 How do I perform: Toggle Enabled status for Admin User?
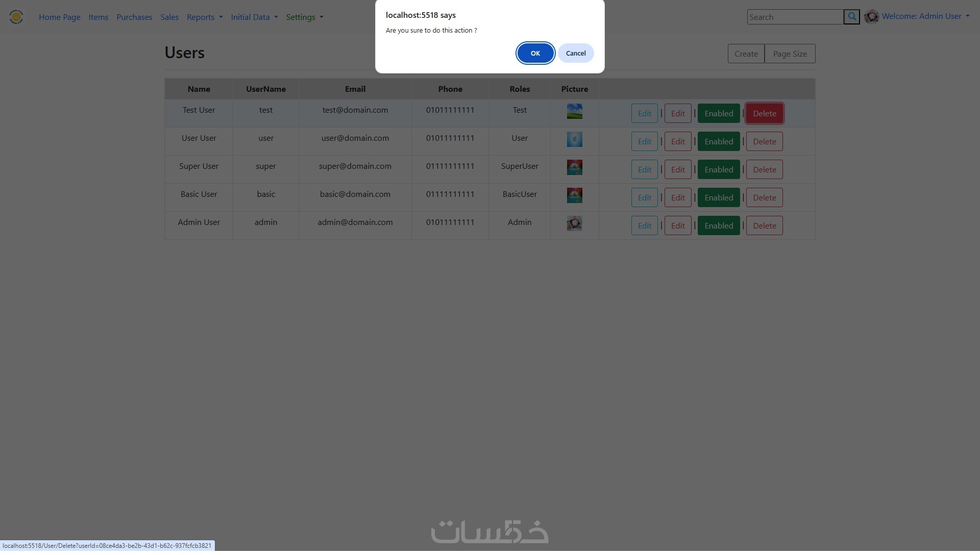[718, 225]
